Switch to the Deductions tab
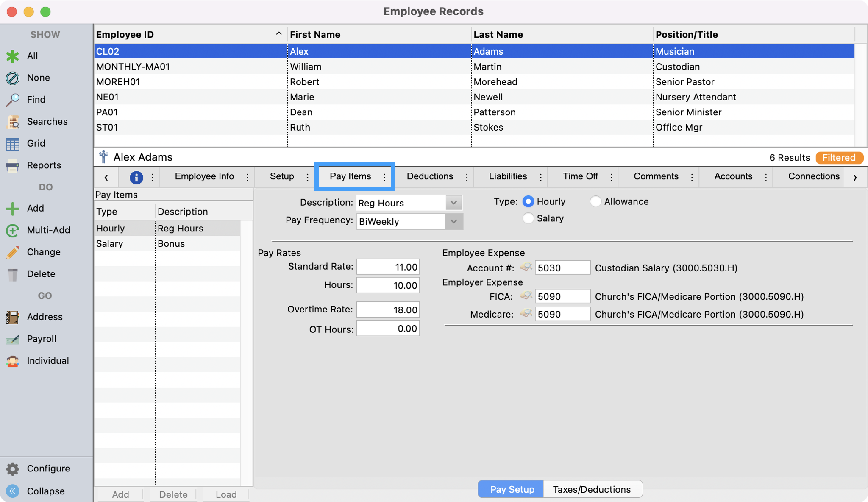This screenshot has height=502, width=868. [x=429, y=176]
